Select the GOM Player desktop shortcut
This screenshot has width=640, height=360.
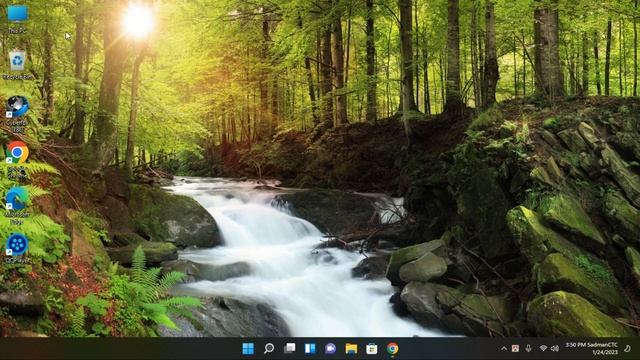[x=17, y=248]
